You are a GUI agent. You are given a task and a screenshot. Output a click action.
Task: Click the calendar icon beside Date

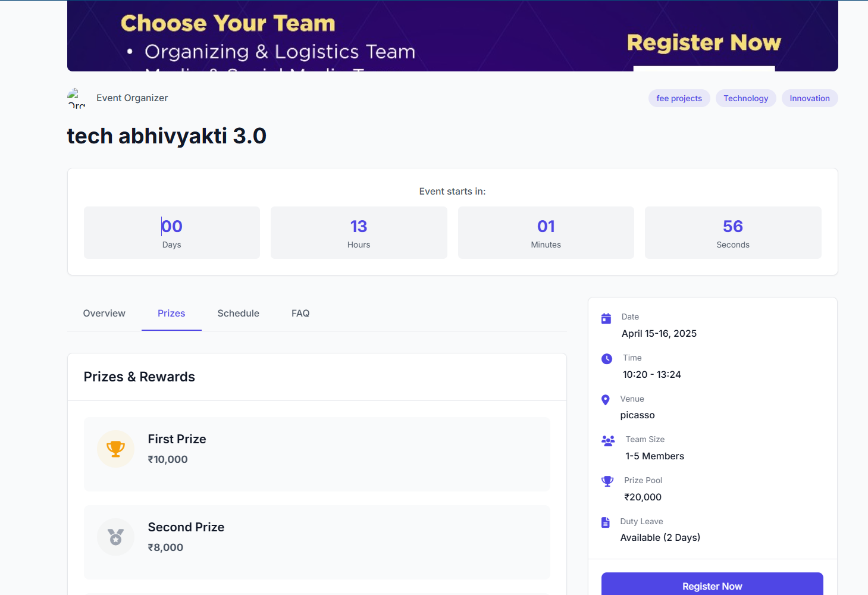coord(606,318)
